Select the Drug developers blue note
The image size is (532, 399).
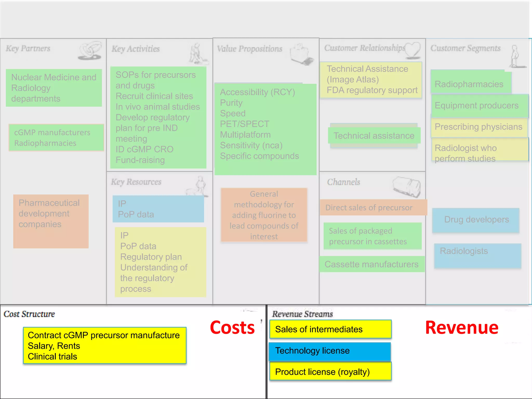click(x=476, y=220)
